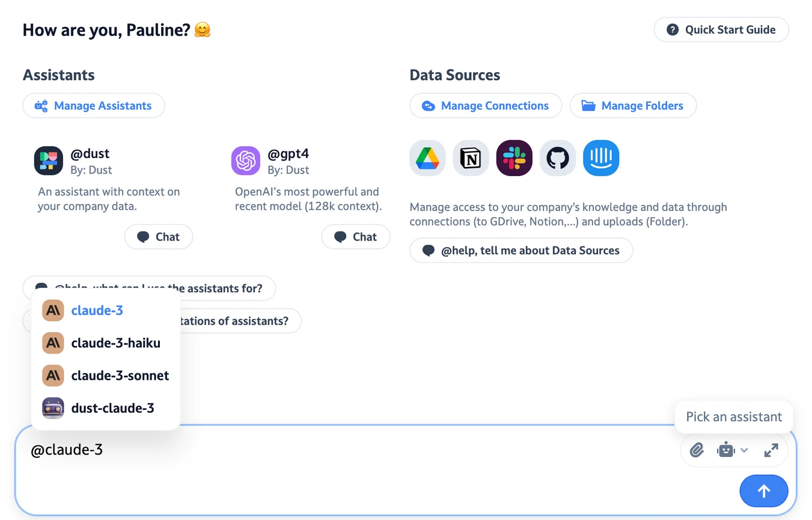Click the Anthropic icon beside claude-3-sonnet
812x520 pixels.
pos(53,375)
